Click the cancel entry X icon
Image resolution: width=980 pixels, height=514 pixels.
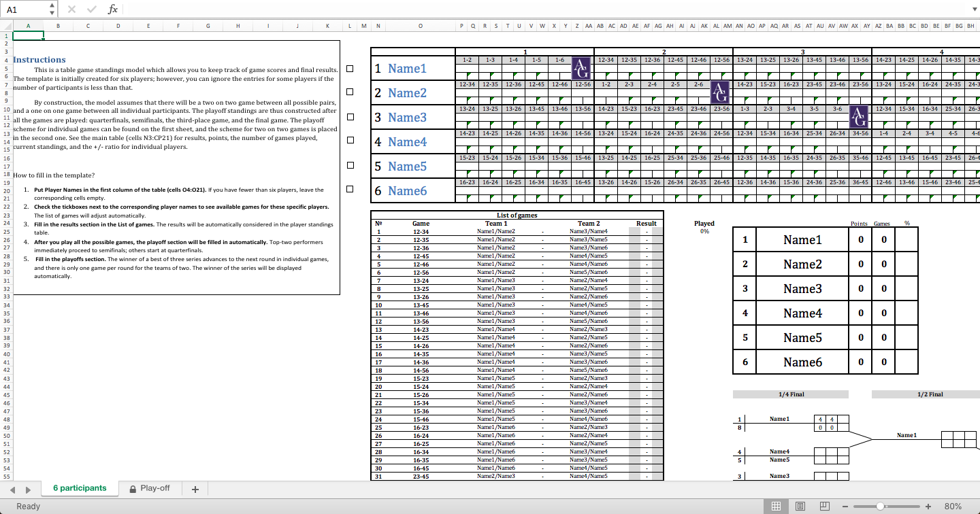[x=73, y=9]
